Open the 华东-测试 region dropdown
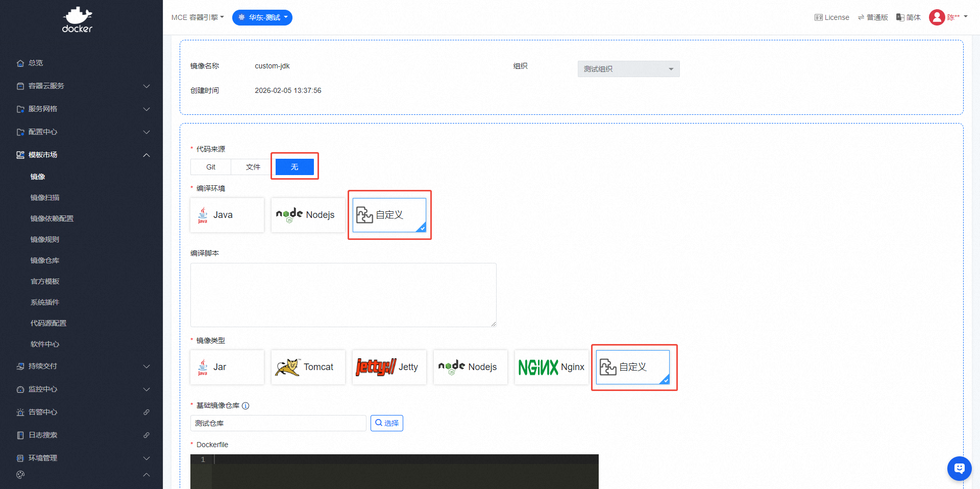 click(x=262, y=17)
